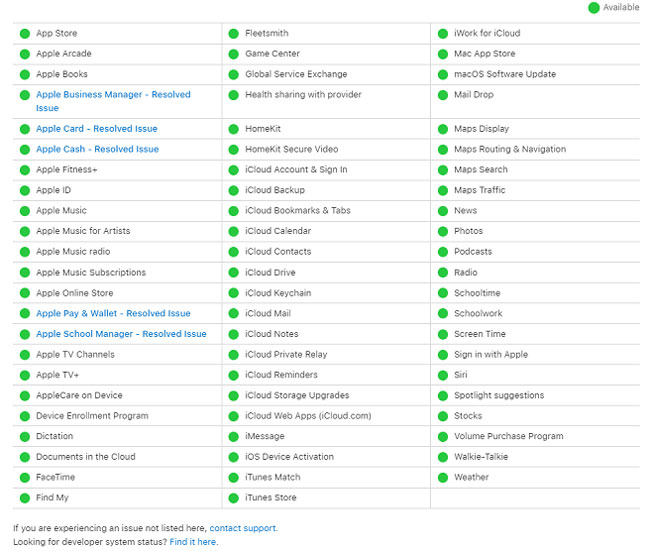
Task: Select the Apple Music radio entry
Action: click(73, 252)
